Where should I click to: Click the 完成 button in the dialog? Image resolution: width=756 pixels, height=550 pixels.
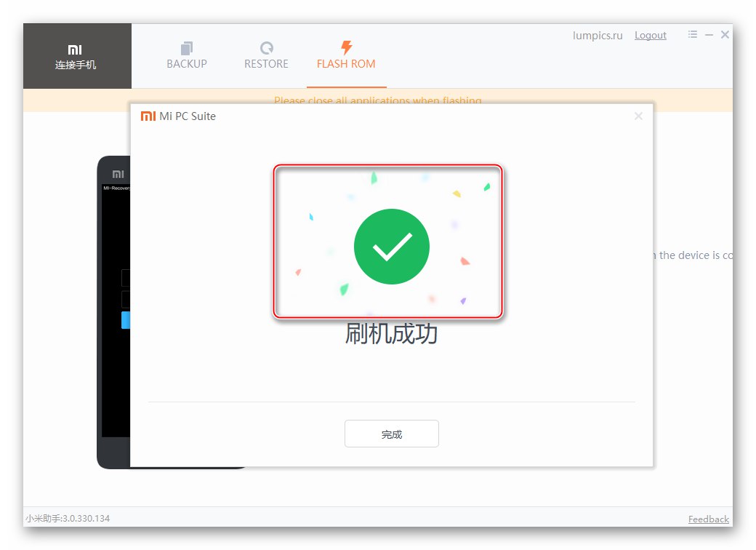point(392,434)
